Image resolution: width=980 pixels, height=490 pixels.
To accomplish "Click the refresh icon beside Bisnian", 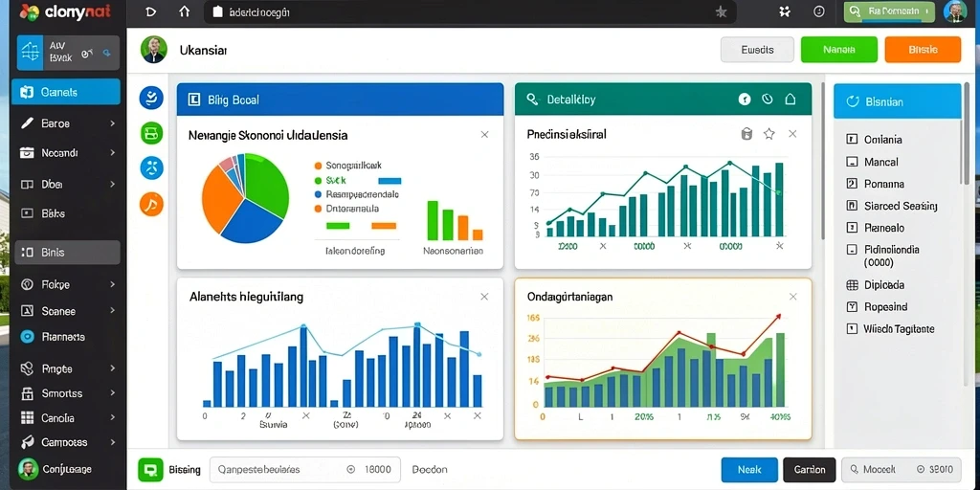I will (x=852, y=101).
